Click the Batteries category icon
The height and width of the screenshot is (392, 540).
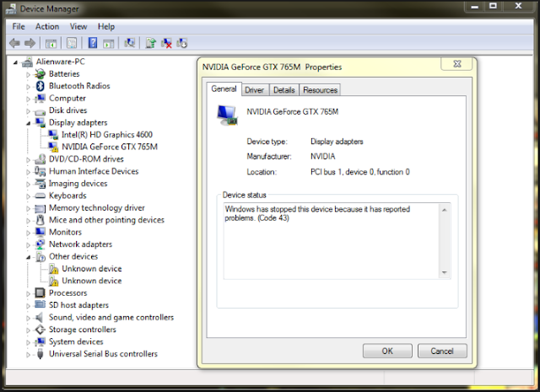[x=40, y=74]
